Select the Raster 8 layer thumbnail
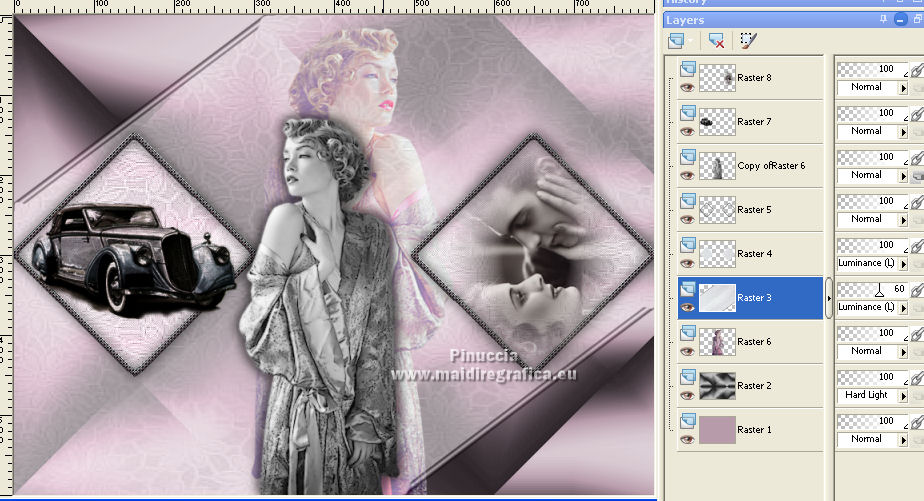Viewport: 924px width, 501px height. 717,78
